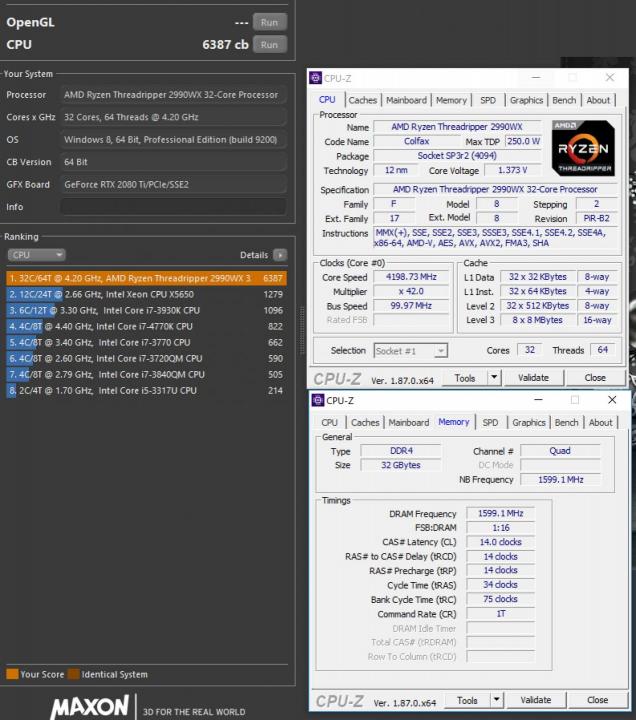This screenshot has height=720, width=636.
Task: Click Tools button in top CPU-Z window
Action: click(465, 378)
